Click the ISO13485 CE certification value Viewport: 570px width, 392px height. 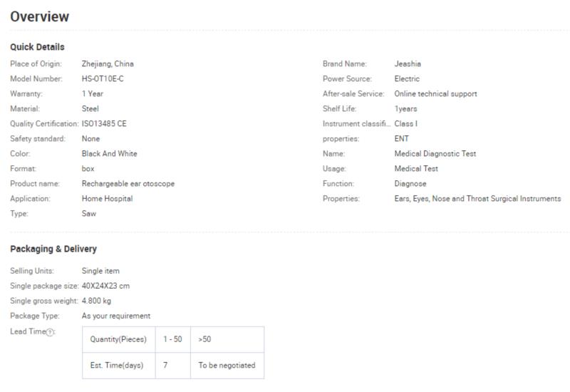(x=104, y=123)
